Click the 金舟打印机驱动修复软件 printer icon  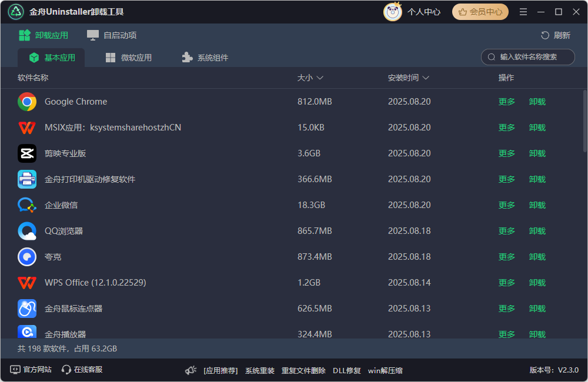coord(27,179)
